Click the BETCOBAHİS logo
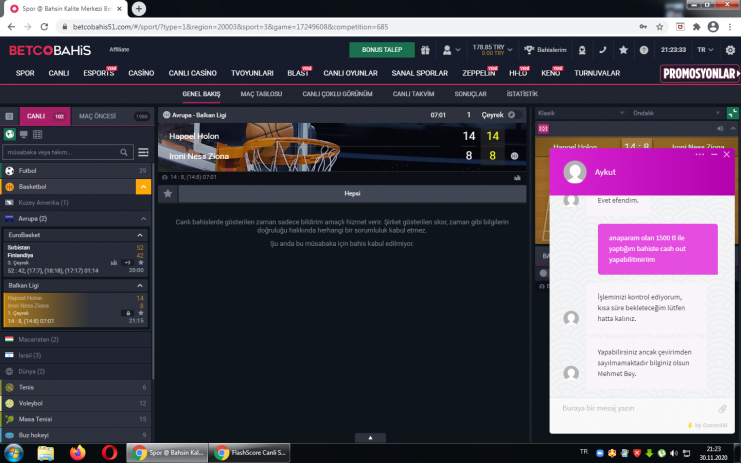Screen dimensions: 741x463 pos(50,50)
